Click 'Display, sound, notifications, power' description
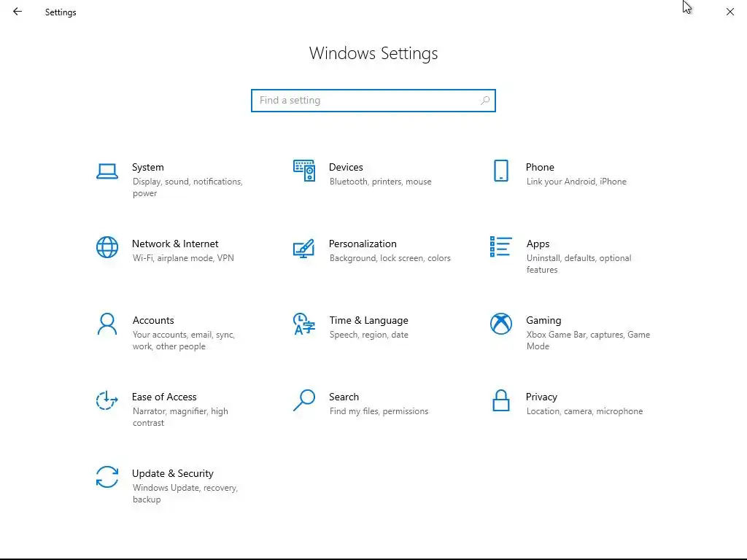The width and height of the screenshot is (747, 560). coord(187,187)
